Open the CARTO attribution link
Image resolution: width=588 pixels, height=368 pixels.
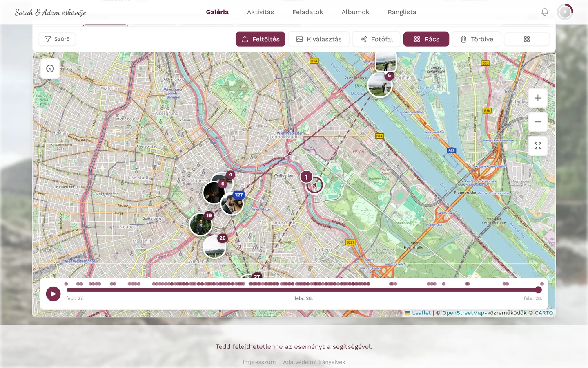tap(544, 313)
